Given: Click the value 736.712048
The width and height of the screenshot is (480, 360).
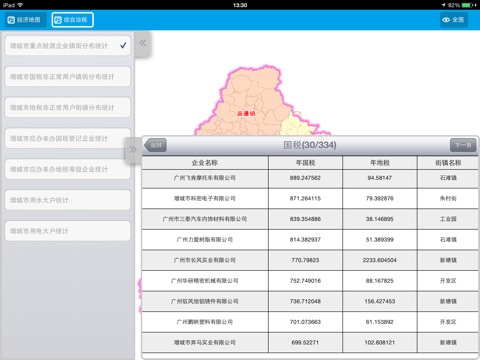Looking at the screenshot, I should click(305, 301).
